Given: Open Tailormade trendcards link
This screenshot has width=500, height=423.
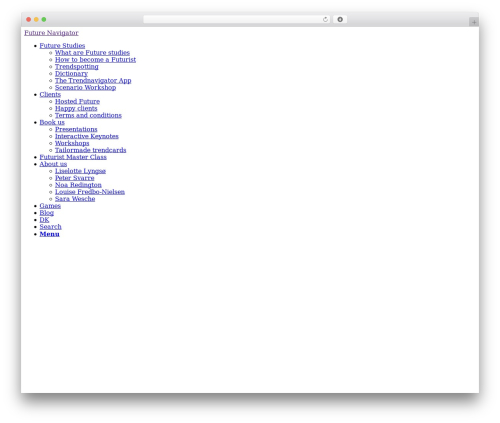Looking at the screenshot, I should click(91, 150).
